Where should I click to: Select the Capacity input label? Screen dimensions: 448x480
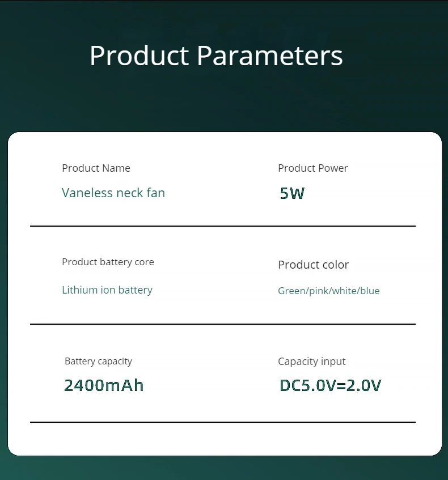[x=311, y=362]
